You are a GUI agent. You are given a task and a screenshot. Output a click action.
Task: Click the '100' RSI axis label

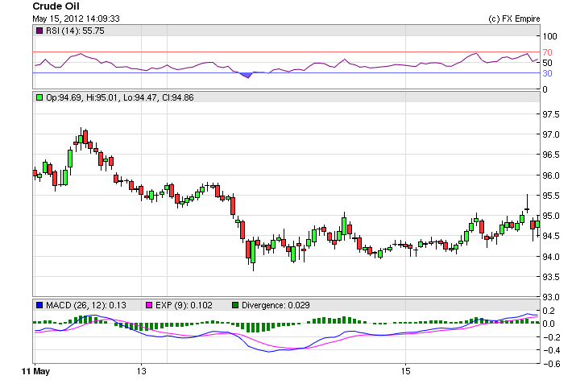click(549, 36)
